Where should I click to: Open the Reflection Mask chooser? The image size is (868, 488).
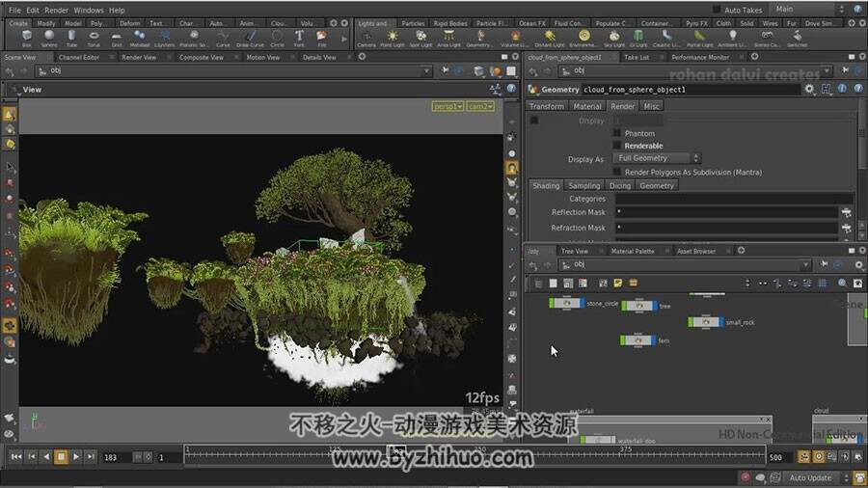847,212
